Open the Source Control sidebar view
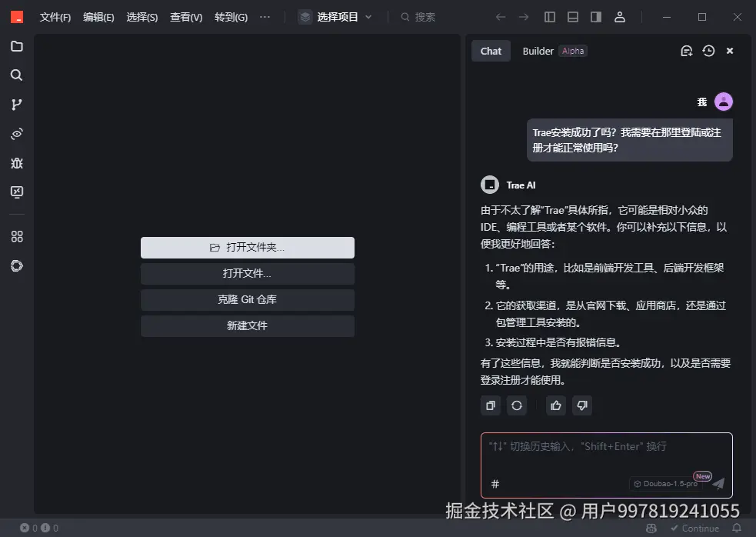 pyautogui.click(x=17, y=104)
